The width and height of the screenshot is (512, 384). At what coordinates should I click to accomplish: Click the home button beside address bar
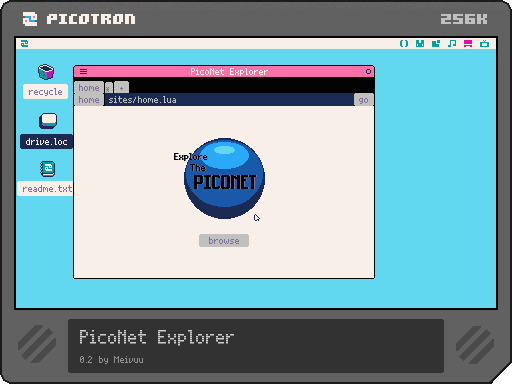[89, 100]
